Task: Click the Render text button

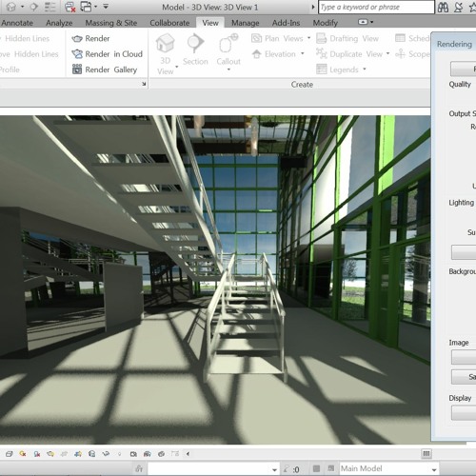Action: click(97, 38)
